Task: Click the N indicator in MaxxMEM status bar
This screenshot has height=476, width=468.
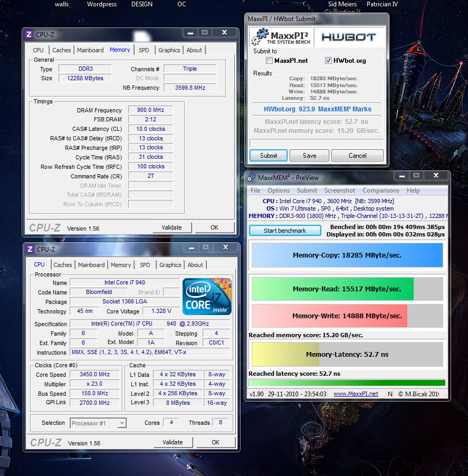Action: point(390,394)
